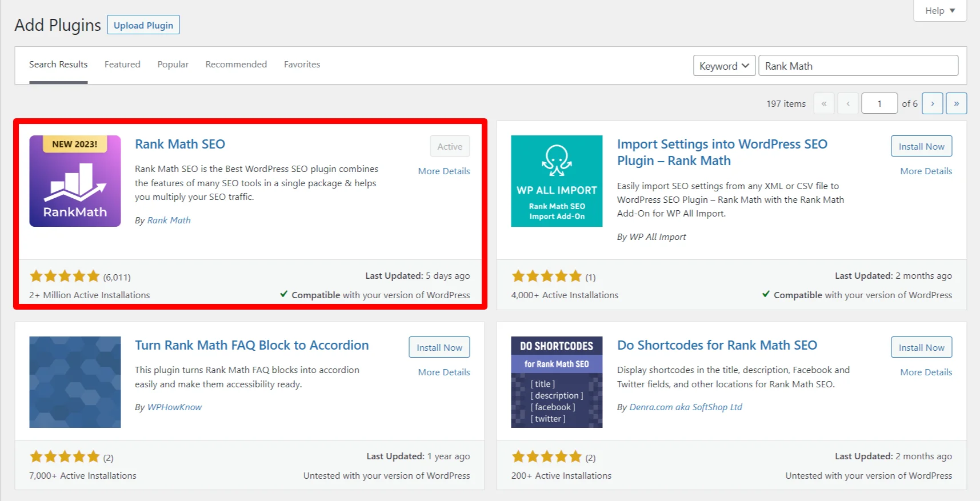Click the disabled previous page arrow
The width and height of the screenshot is (980, 501).
(848, 103)
